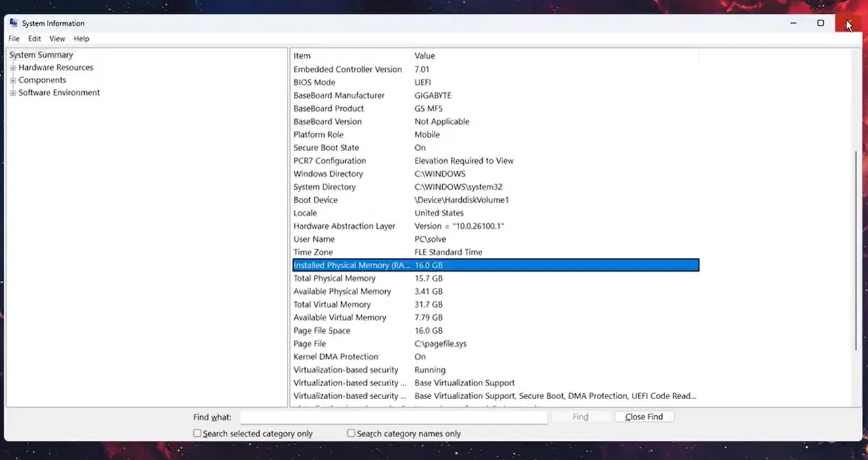Select System Summary in the tree
Screen dimensions: 868x460
(x=41, y=56)
